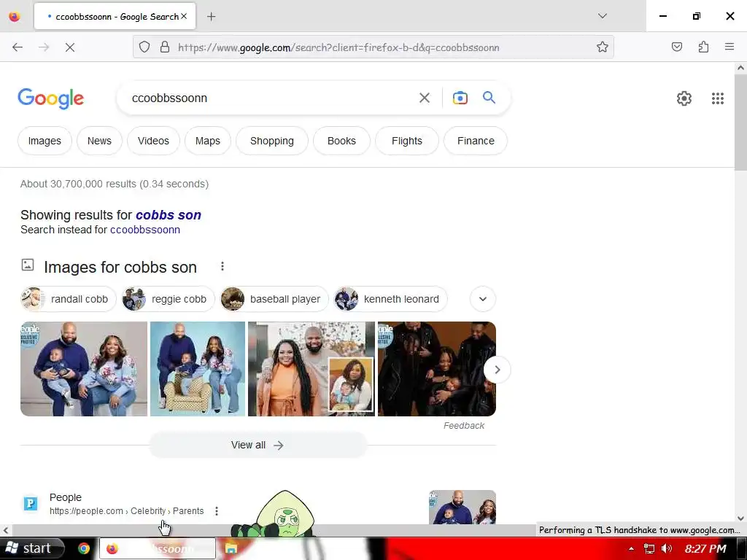Clear the search box text

(424, 98)
